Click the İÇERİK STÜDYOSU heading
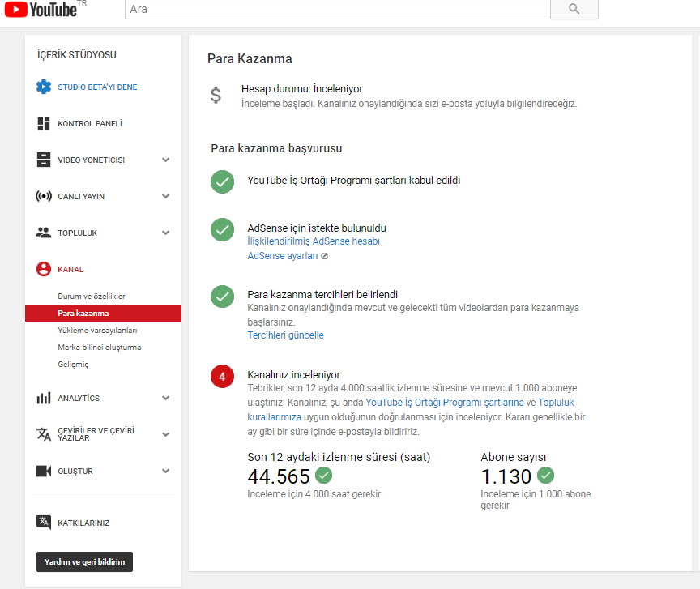Viewport: 700px width, 589px height. [77, 55]
